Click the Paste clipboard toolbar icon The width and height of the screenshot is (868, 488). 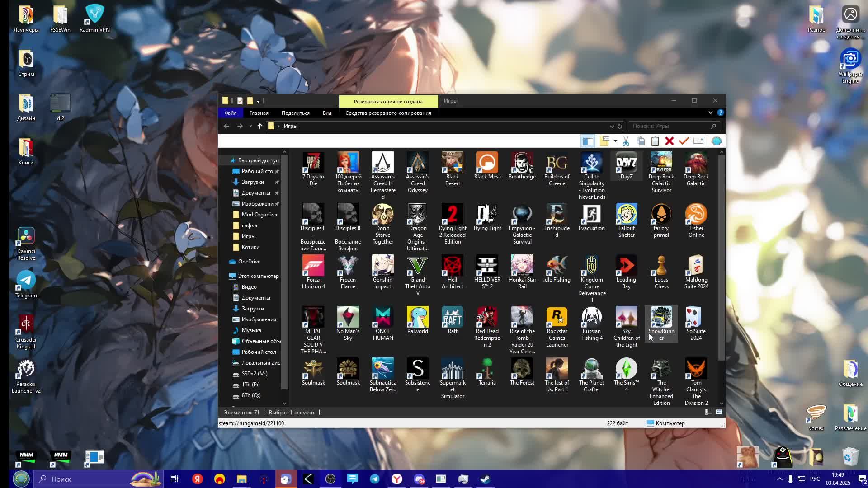[655, 141]
